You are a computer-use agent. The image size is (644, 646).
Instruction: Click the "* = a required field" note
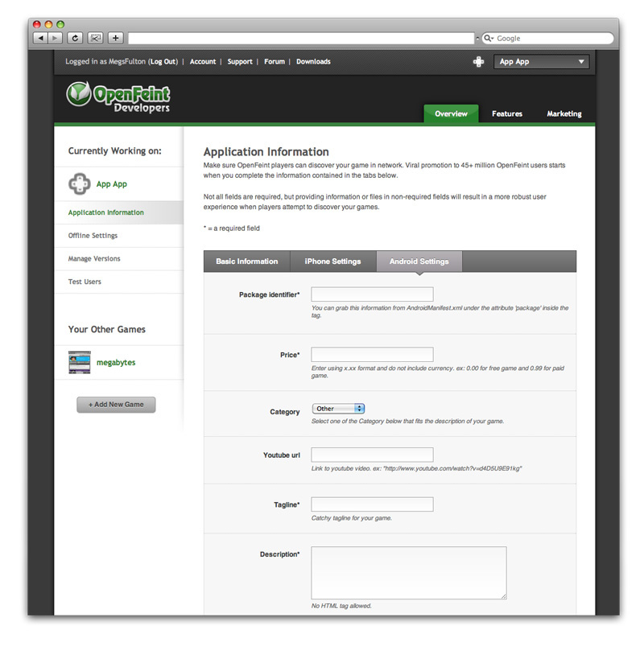coord(231,228)
